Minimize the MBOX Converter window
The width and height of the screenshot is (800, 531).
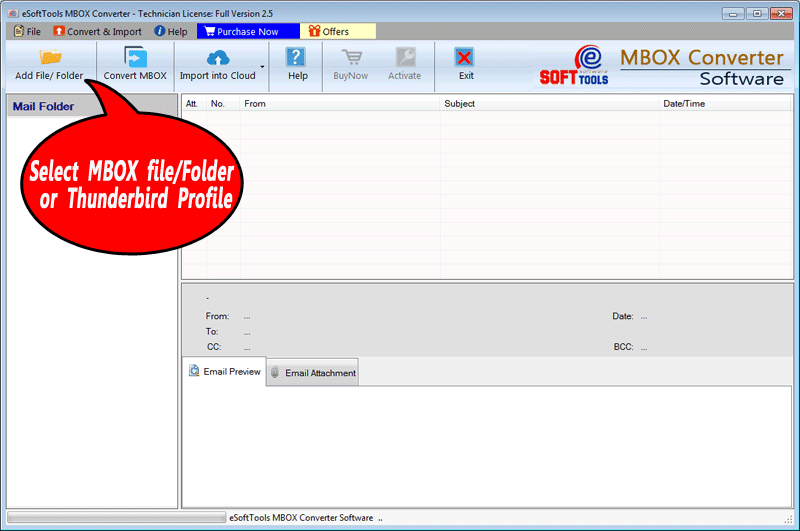(x=733, y=14)
